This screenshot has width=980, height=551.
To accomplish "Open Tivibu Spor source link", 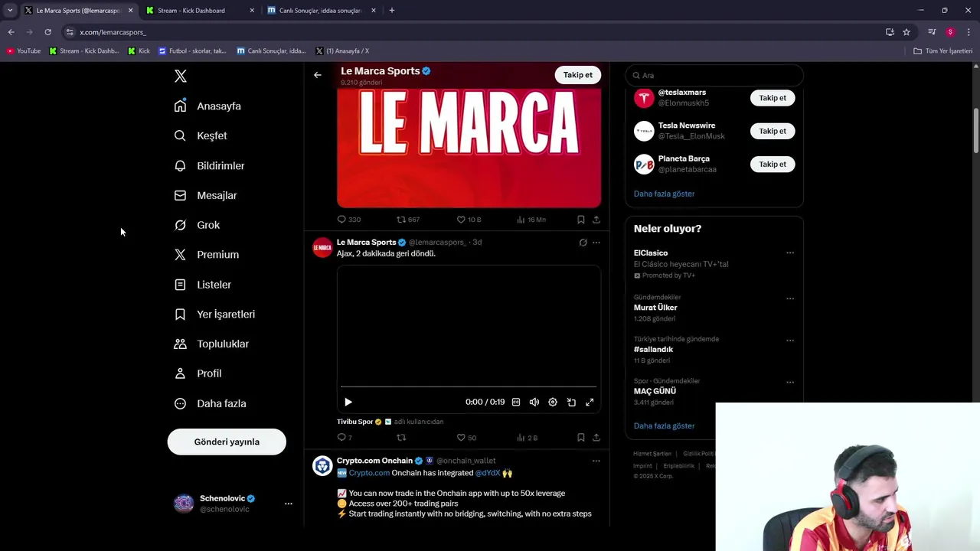I will point(355,422).
